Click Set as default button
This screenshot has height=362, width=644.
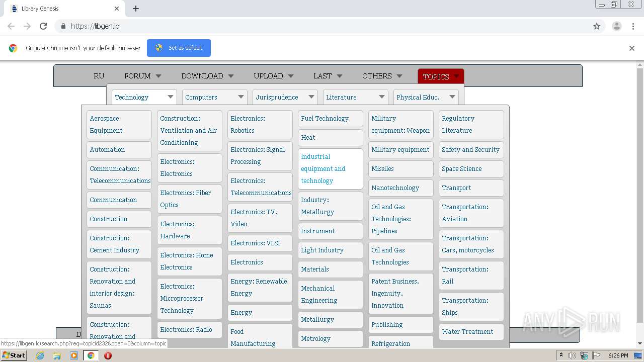point(179,48)
